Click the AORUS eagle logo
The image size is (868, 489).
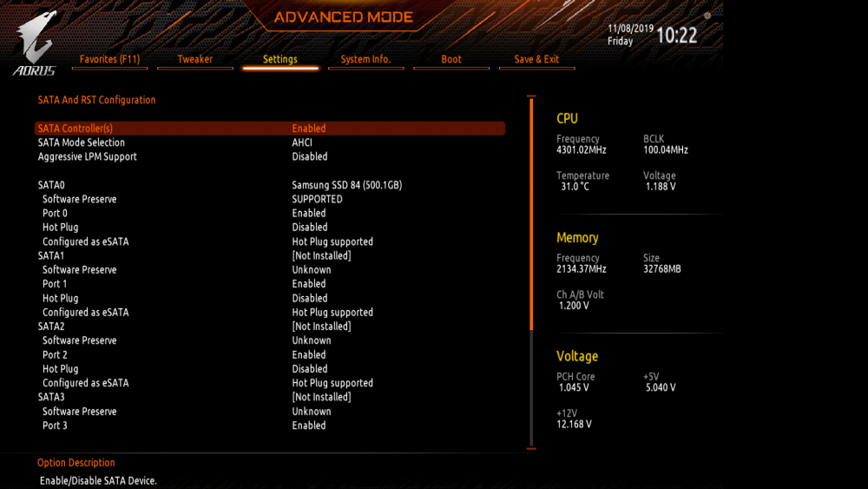pyautogui.click(x=35, y=43)
